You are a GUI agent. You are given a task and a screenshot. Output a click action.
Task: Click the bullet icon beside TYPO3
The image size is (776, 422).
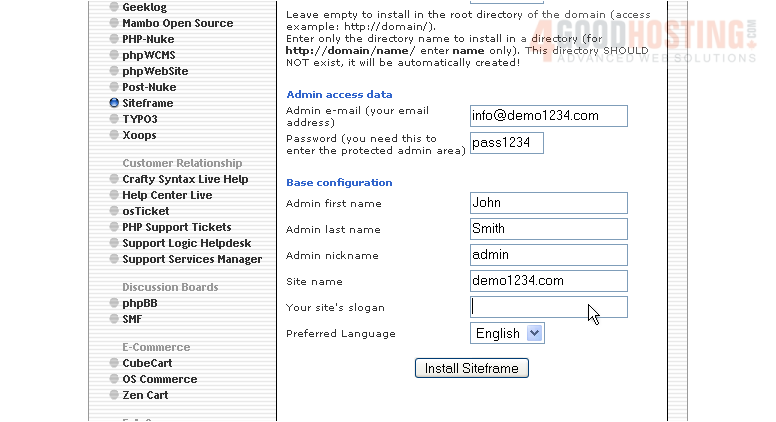click(114, 119)
